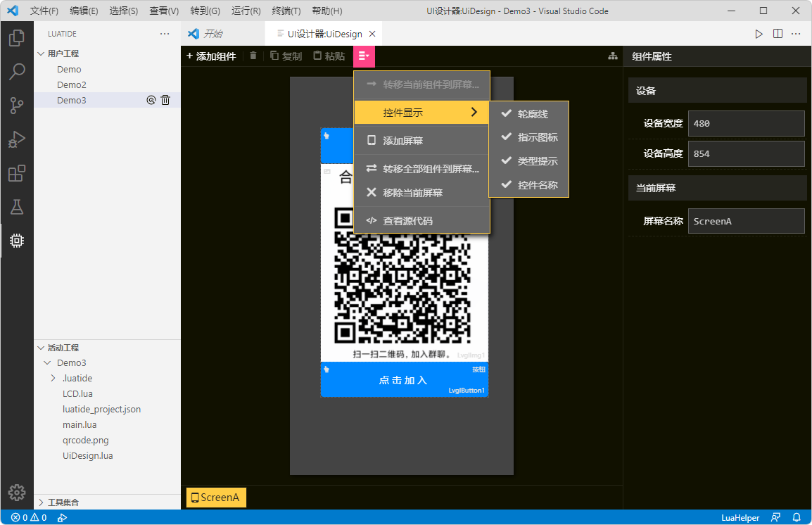Split the editor to the right
The width and height of the screenshot is (812, 525).
[778, 34]
